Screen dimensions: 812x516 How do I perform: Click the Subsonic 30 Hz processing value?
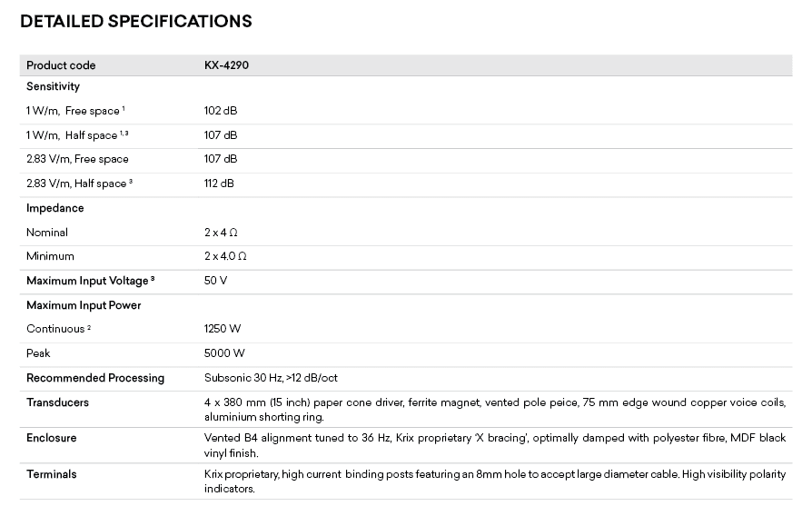tap(271, 378)
